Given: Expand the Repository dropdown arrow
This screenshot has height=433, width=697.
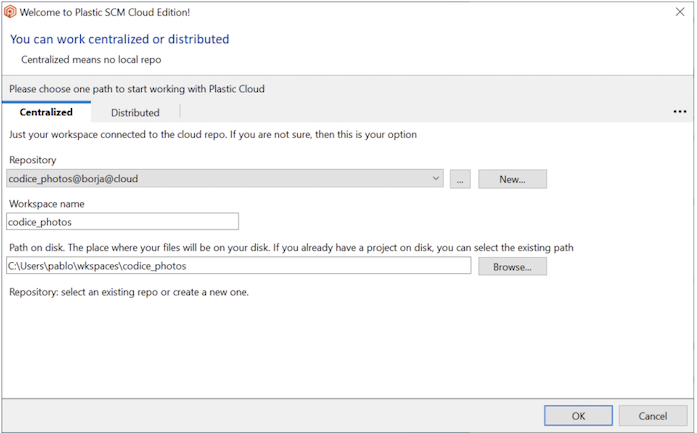Looking at the screenshot, I should (436, 179).
